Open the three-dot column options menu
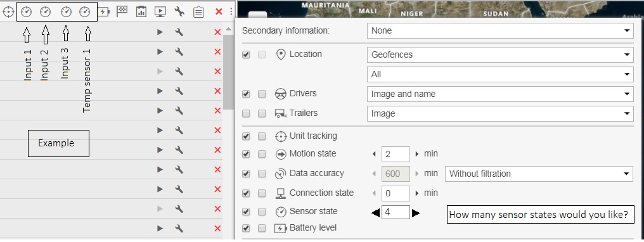The width and height of the screenshot is (644, 242). pyautogui.click(x=231, y=12)
